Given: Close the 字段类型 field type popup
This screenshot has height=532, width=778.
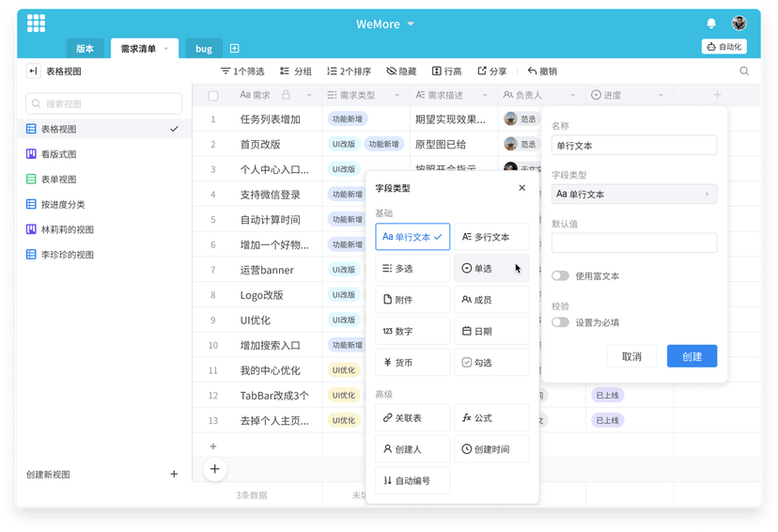Looking at the screenshot, I should (522, 188).
